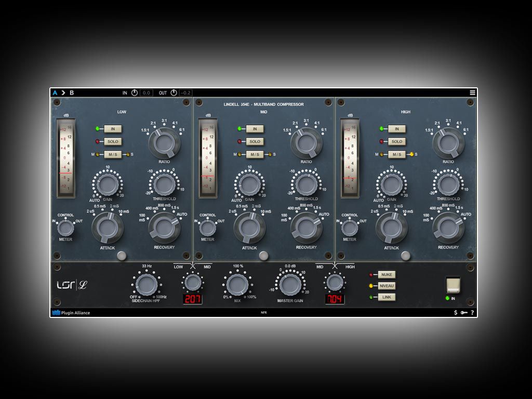
Task: Click the LOW band gain reduction VU meter
Action: 66,158
